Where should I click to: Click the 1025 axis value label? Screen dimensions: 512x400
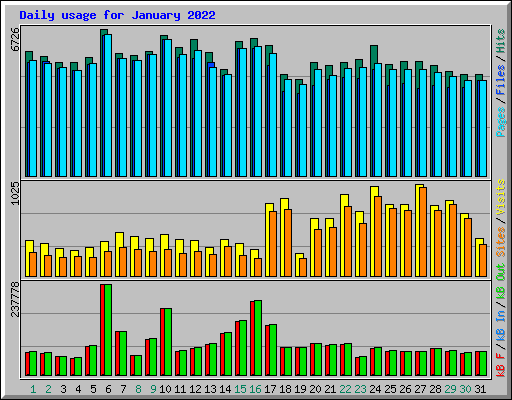tap(15, 193)
